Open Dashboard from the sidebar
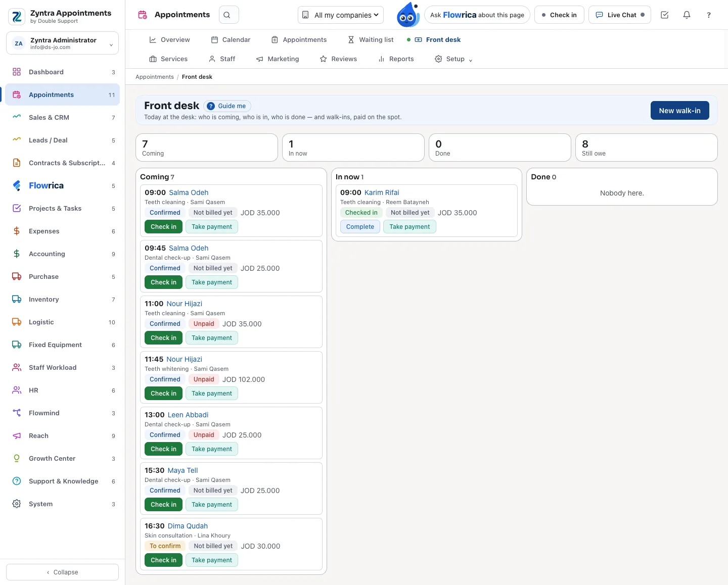728x585 pixels. click(x=63, y=72)
